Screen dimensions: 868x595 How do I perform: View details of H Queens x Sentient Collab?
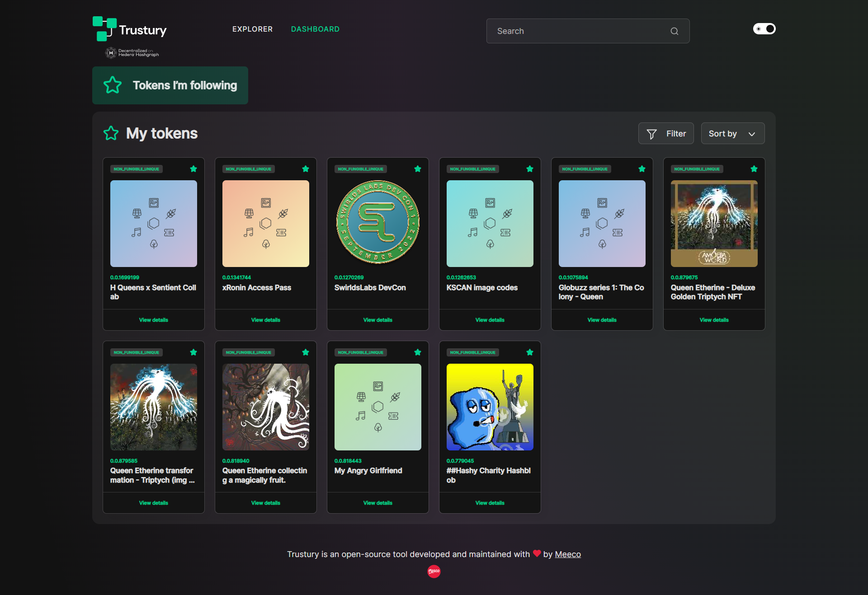154,320
